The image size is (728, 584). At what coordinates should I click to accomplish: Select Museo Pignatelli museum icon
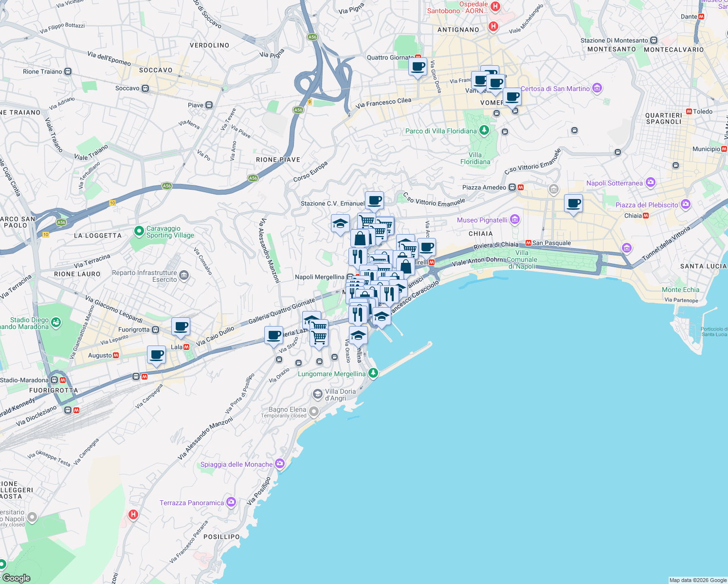pos(515,219)
